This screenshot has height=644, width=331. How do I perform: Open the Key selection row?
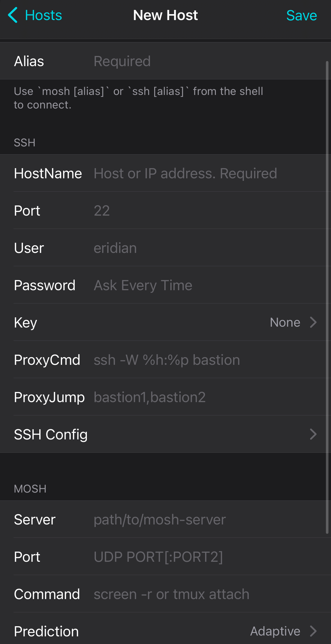(x=165, y=322)
